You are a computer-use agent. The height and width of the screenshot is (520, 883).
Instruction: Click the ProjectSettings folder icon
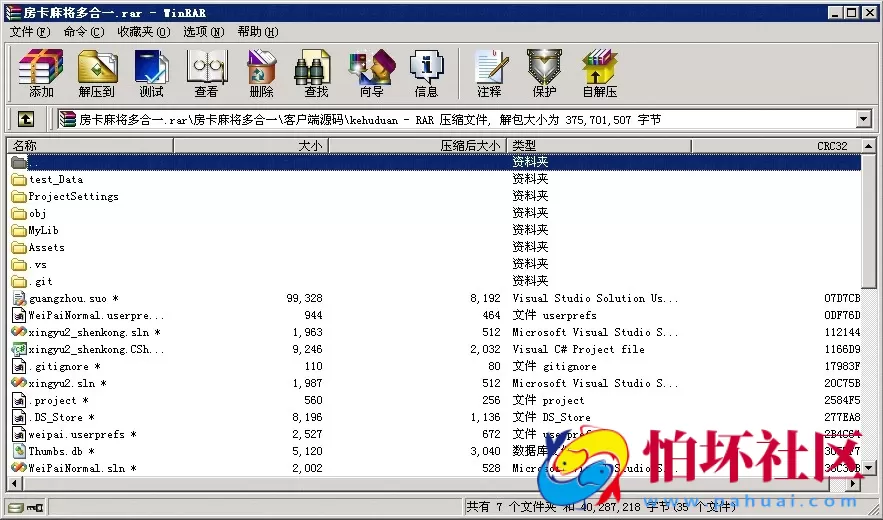[19, 197]
